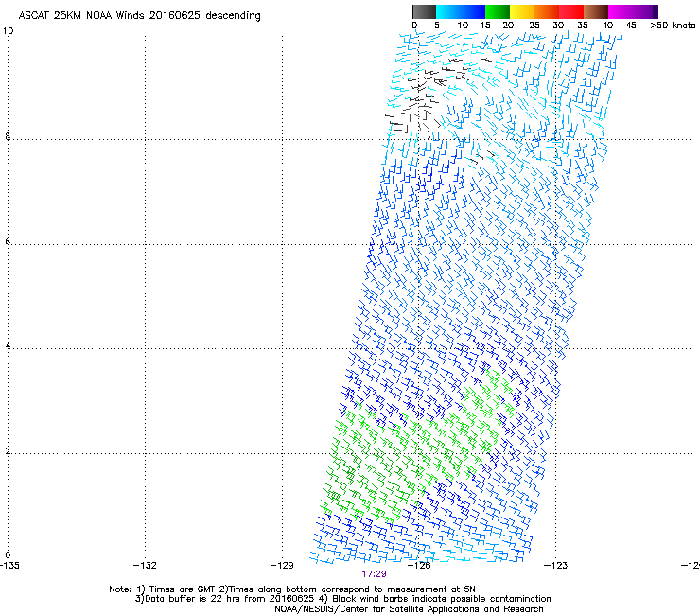Click the date '20160625' in the title

[x=175, y=15]
